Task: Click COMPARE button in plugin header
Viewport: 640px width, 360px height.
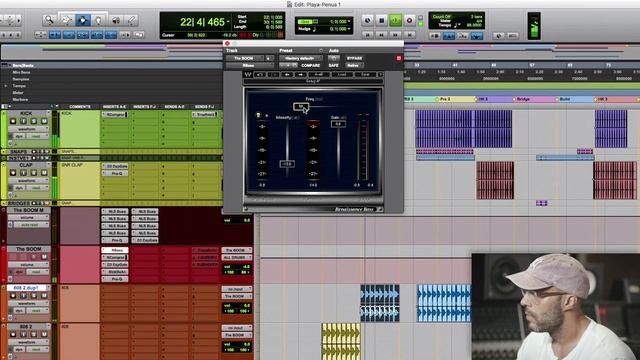Action: tap(310, 65)
